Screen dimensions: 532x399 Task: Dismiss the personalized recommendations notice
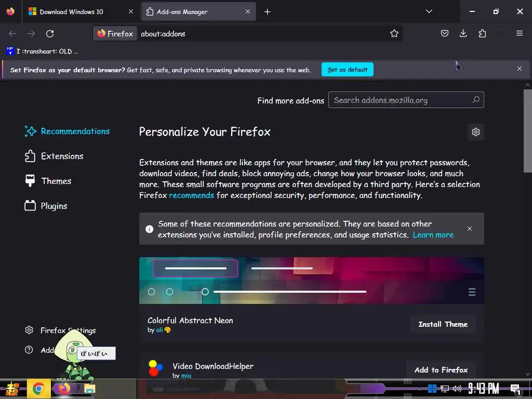[x=470, y=229]
